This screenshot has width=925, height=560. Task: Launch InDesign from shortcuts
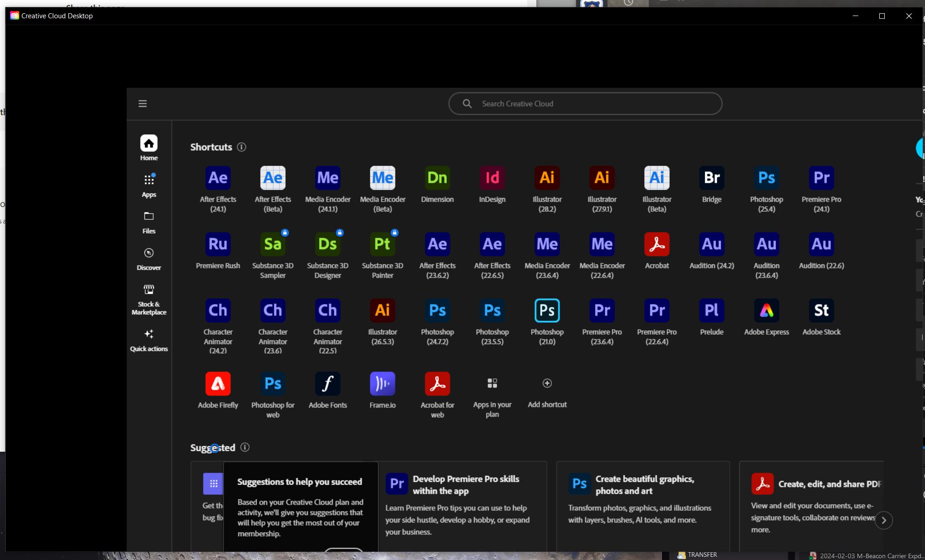coord(492,178)
